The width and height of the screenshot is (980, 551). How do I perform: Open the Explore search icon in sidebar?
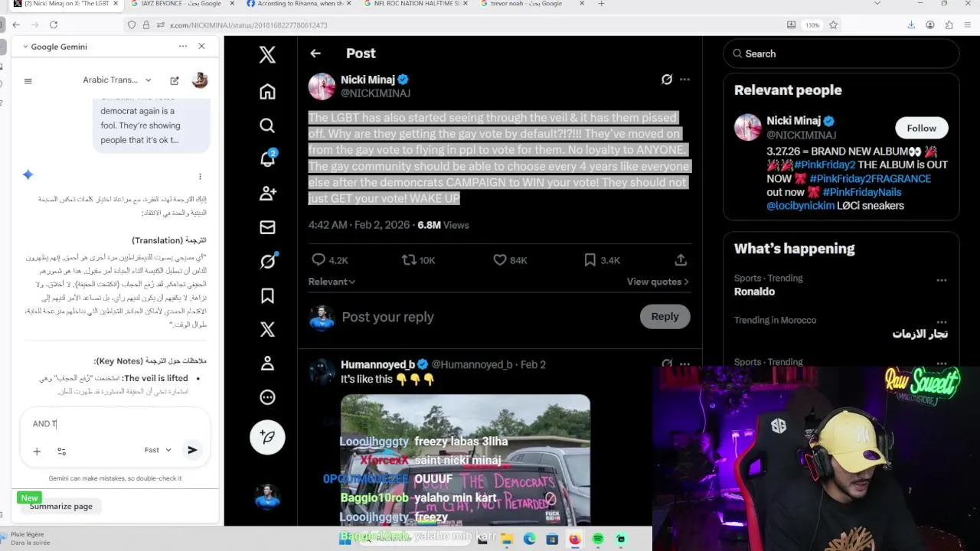[267, 126]
